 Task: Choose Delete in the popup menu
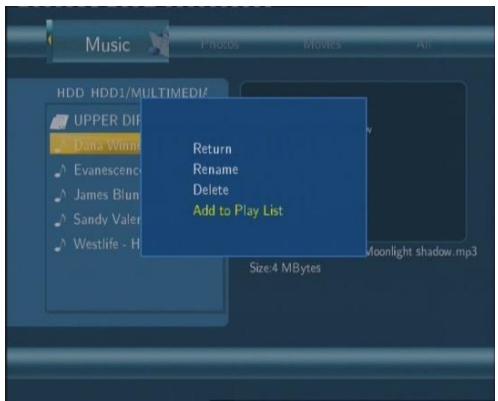(x=211, y=190)
